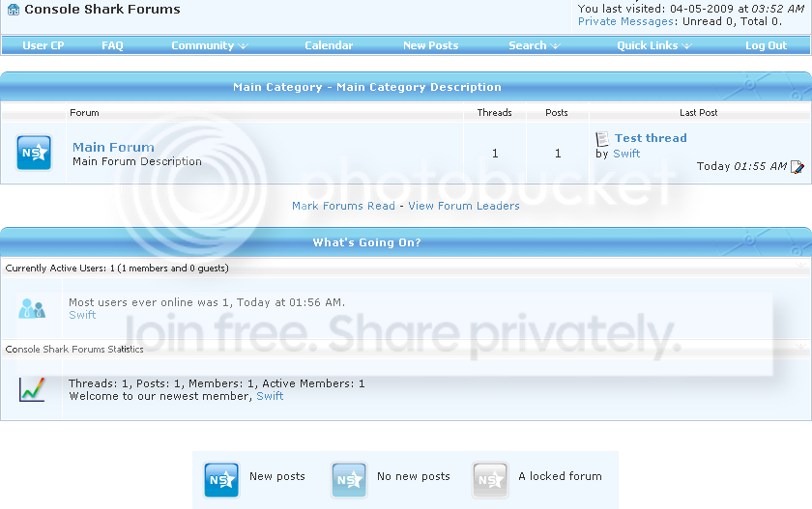Screen dimensions: 812x509
Task: Click the legend No new posts icon
Action: coord(349,480)
